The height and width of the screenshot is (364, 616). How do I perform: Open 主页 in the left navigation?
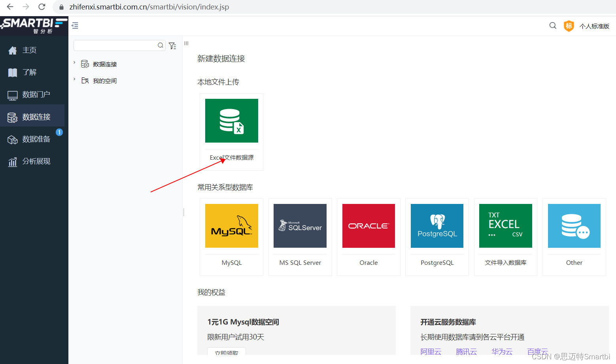(x=32, y=50)
